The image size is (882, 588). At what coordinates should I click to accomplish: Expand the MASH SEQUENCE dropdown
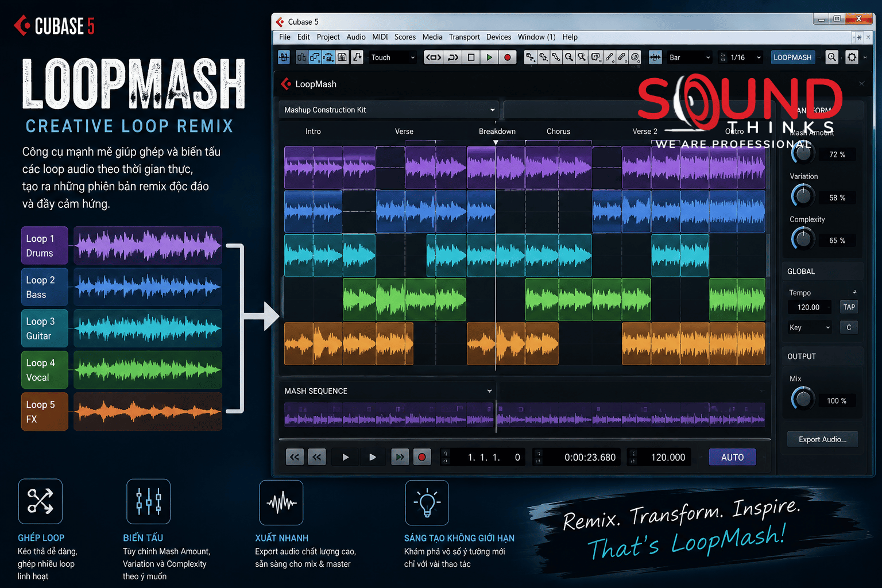489,391
